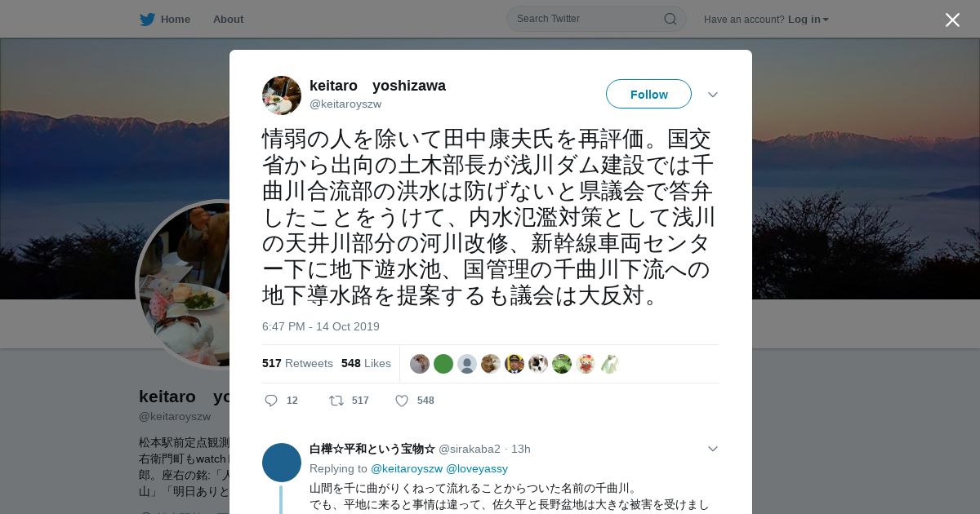The height and width of the screenshot is (514, 980).
Task: Click the green liker avatar
Action: (443, 364)
